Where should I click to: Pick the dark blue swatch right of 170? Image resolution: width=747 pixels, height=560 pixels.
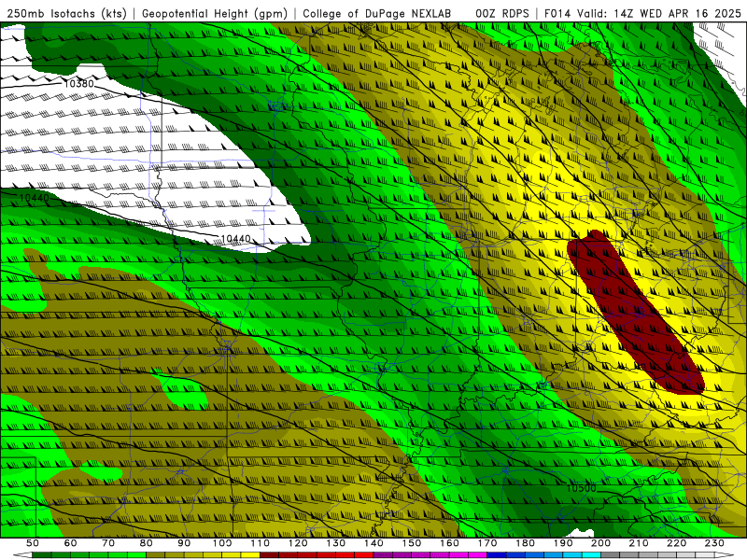click(x=497, y=555)
